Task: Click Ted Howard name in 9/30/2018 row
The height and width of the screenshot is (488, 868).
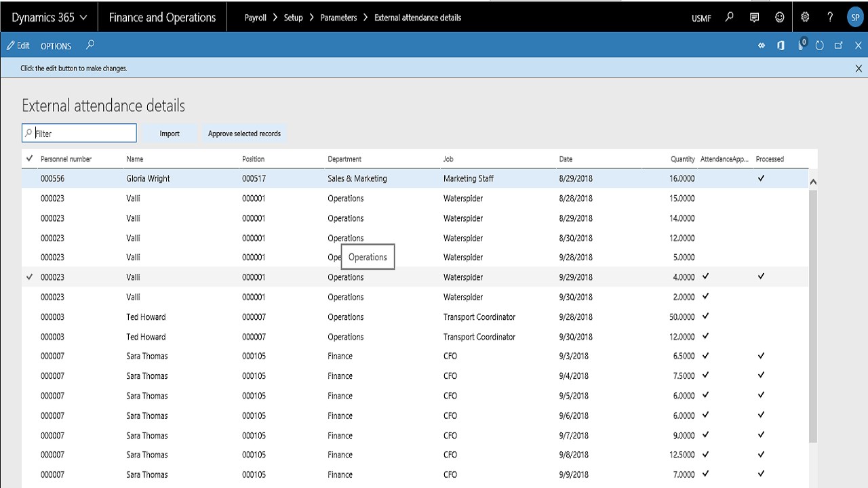Action: pos(146,337)
